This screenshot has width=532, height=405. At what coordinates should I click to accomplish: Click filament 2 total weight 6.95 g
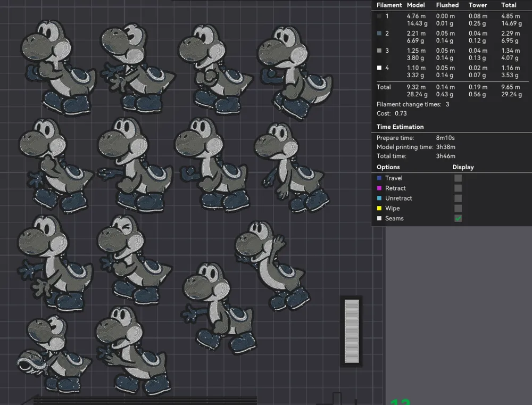tap(510, 40)
